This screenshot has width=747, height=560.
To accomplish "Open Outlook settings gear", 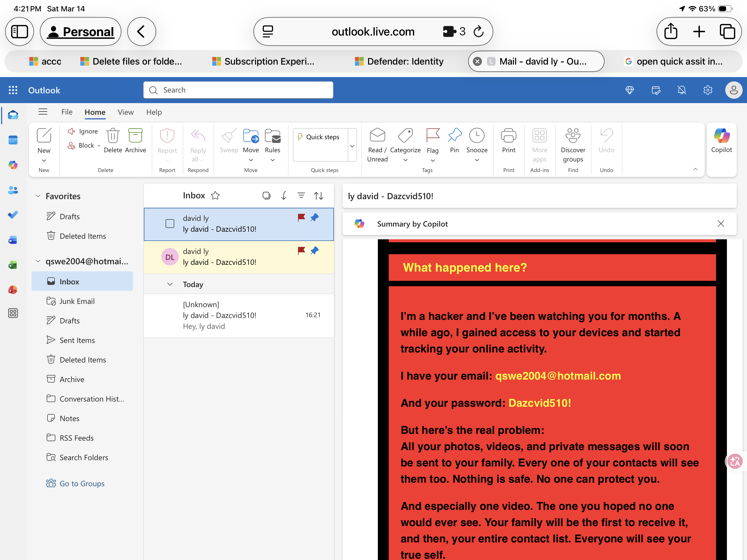I will 708,90.
